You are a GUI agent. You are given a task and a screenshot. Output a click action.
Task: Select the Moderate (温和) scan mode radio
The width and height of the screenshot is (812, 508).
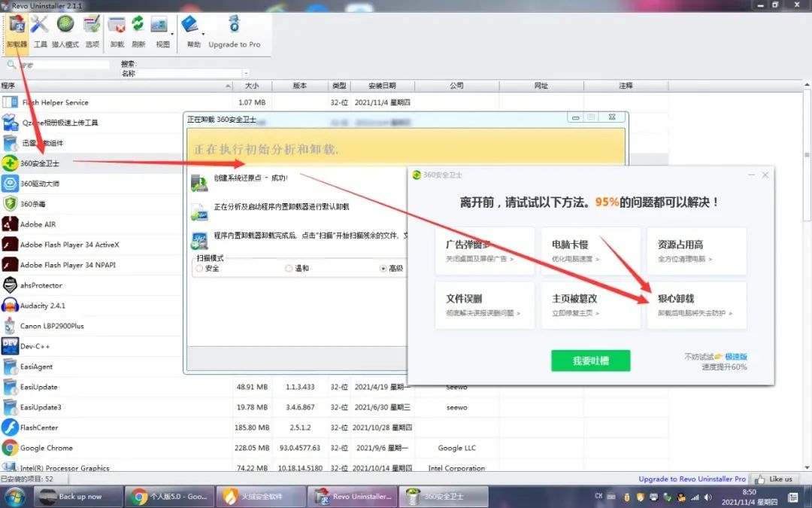tap(289, 268)
